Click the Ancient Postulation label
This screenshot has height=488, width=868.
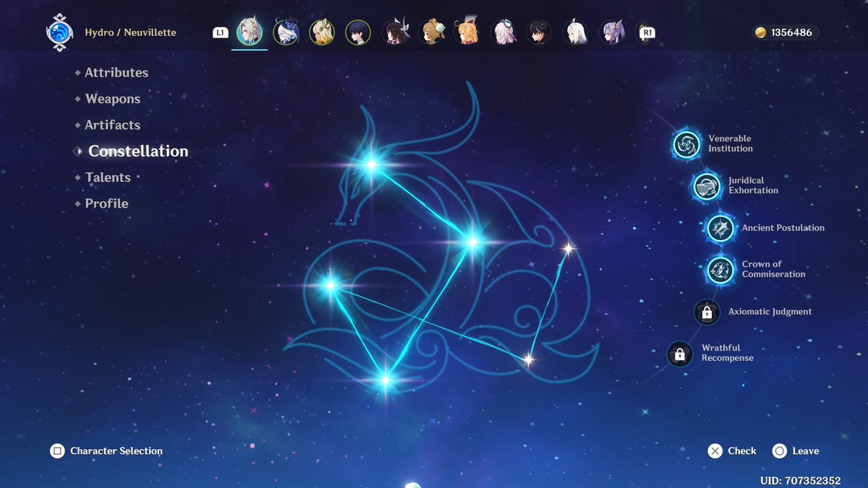[x=783, y=228]
